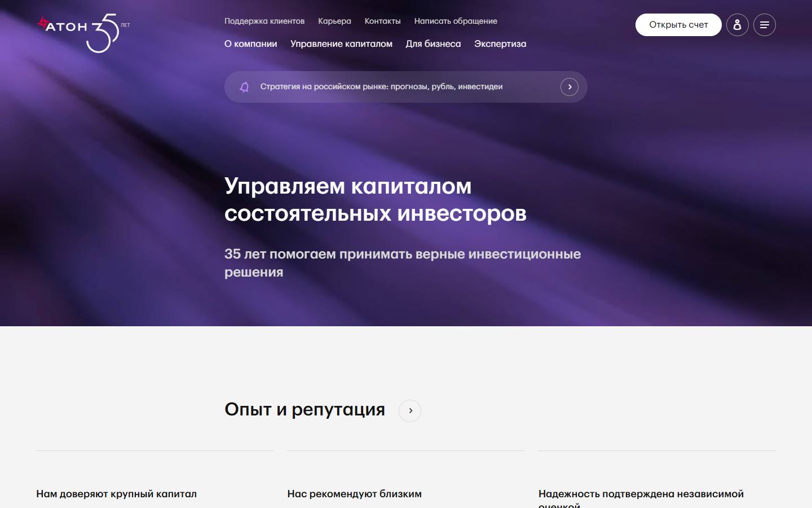Viewport: 812px width, 508px height.
Task: Click the bell notification icon in banner
Action: [x=244, y=87]
